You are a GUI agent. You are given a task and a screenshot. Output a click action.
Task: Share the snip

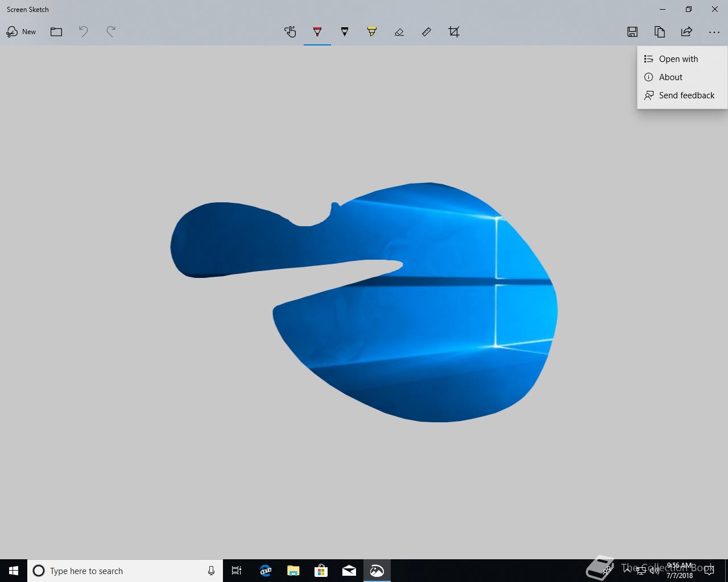point(687,32)
